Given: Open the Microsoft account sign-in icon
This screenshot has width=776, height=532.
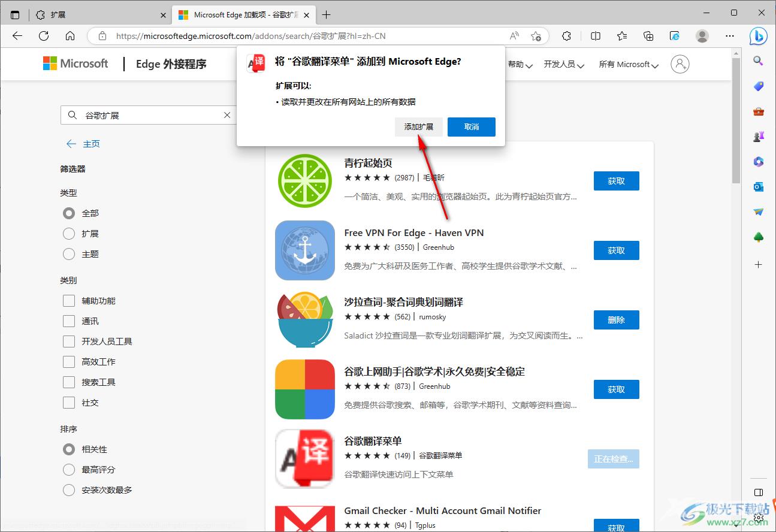Looking at the screenshot, I should coord(680,64).
